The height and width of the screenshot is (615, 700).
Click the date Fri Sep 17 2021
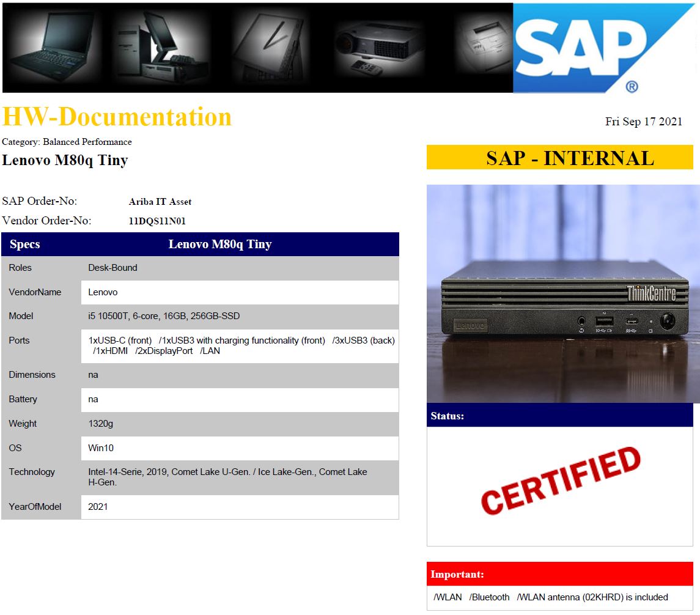pos(643,122)
